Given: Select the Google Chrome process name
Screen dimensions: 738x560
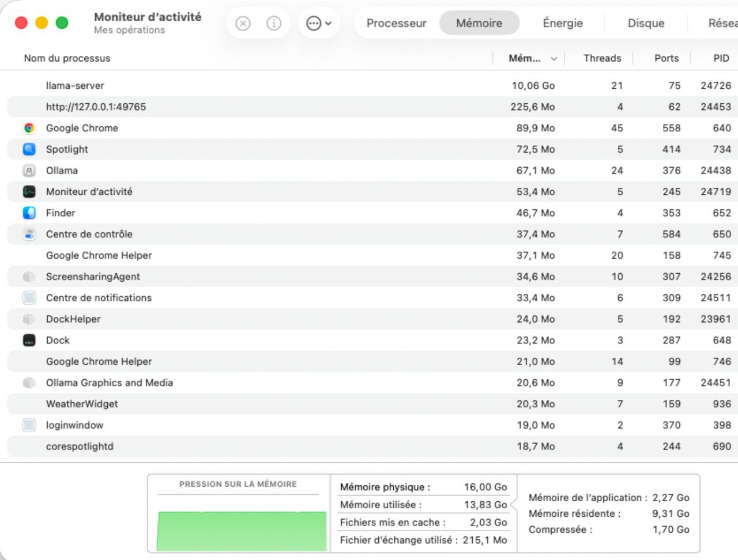Looking at the screenshot, I should pos(82,128).
